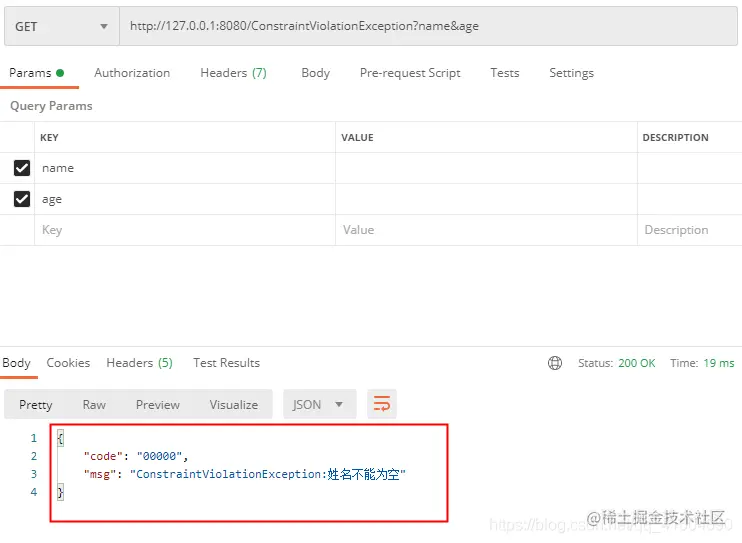Click line number 1 in the response
The image size is (742, 543).
click(x=34, y=438)
